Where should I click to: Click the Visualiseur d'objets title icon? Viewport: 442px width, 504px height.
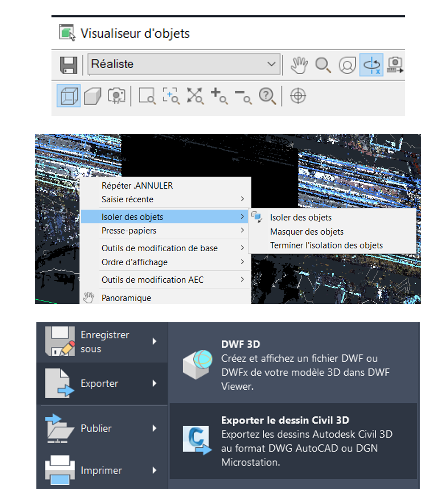(x=67, y=33)
